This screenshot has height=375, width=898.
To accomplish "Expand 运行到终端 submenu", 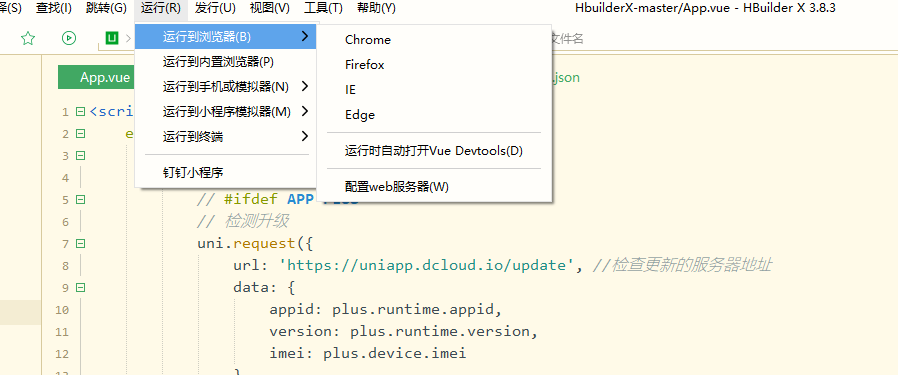I will tap(226, 136).
